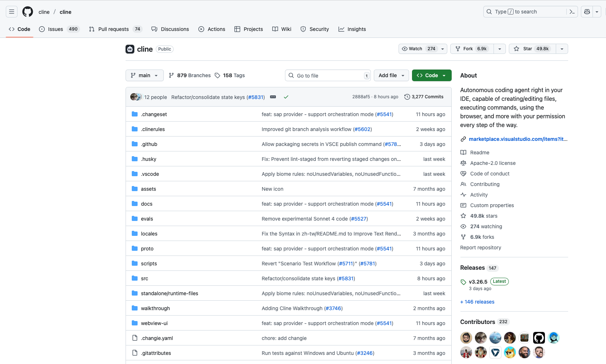Click the v3.26.5 release tag icon
This screenshot has height=364, width=606.
[463, 282]
